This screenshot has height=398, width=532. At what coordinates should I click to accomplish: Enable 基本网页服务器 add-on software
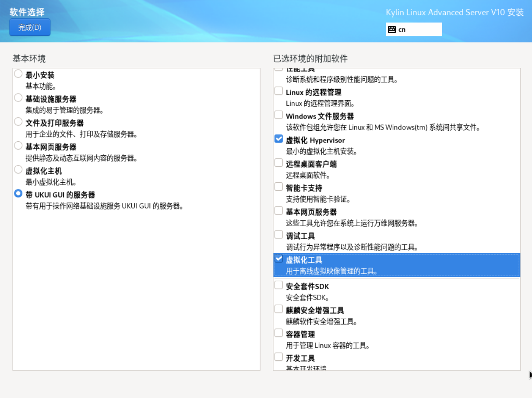click(278, 211)
